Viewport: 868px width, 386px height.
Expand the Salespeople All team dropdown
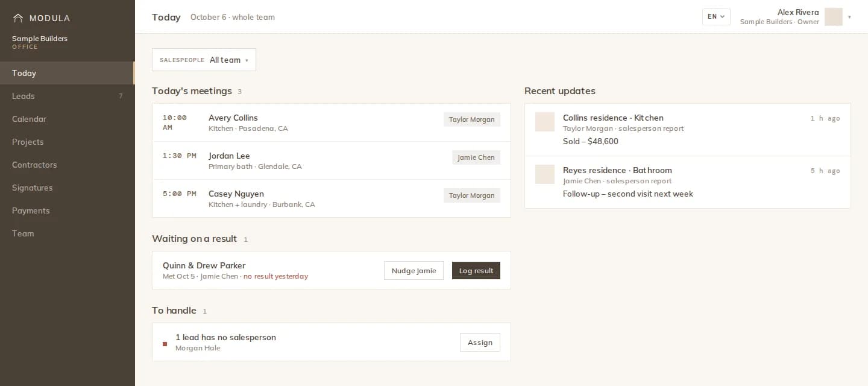[204, 60]
